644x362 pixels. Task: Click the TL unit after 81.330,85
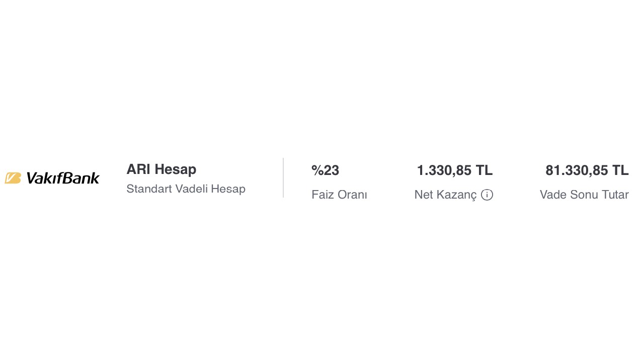[620, 170]
